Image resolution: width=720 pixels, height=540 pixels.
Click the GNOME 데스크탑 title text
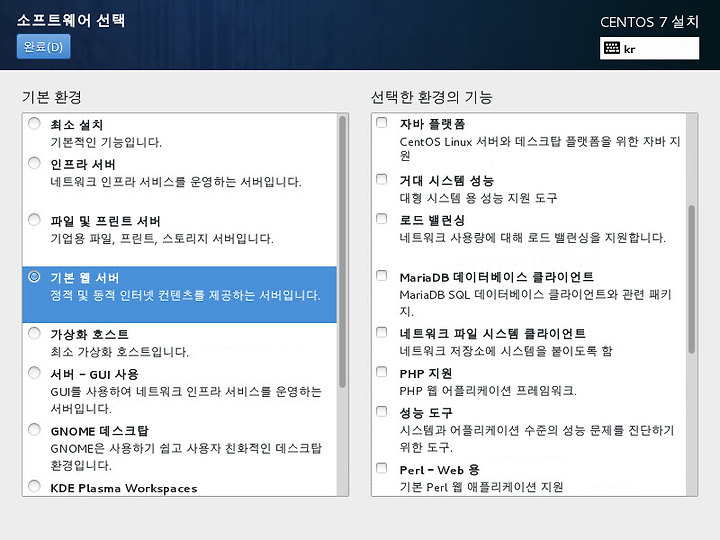click(x=100, y=431)
